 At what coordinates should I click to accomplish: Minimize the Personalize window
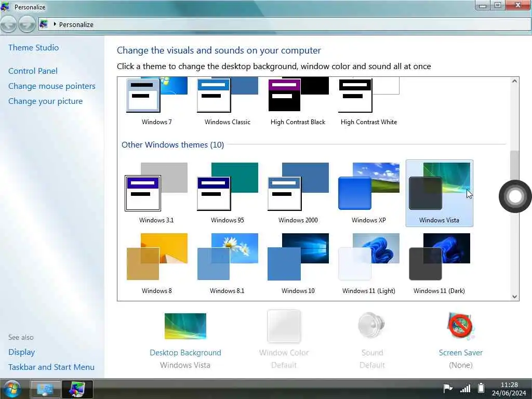pos(483,5)
